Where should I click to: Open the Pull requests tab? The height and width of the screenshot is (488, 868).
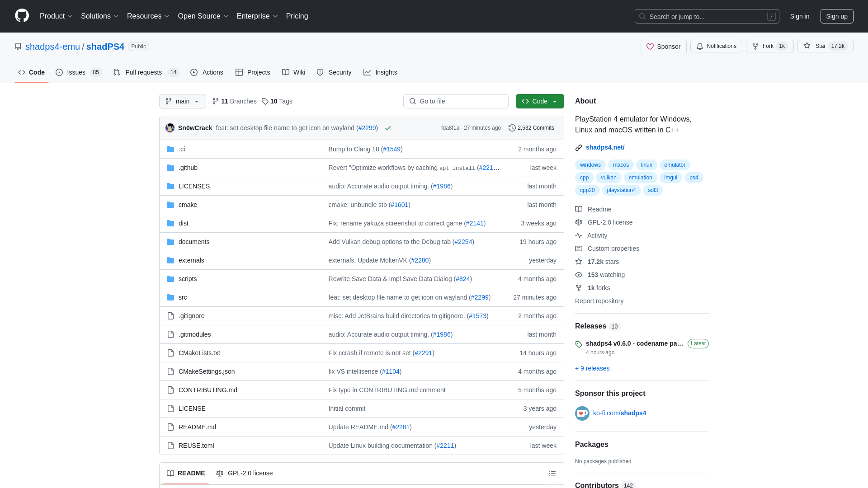tap(146, 72)
